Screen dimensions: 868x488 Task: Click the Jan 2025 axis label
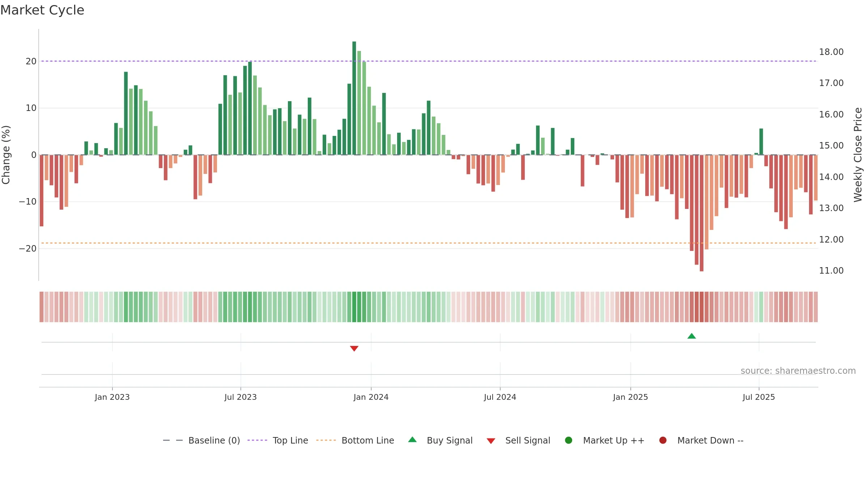[x=630, y=397]
